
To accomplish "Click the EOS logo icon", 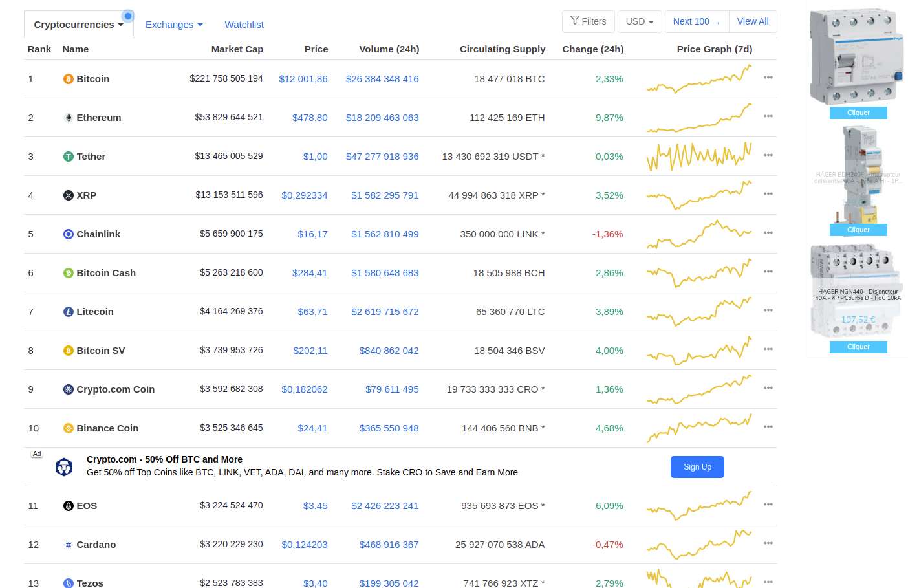I will [x=69, y=506].
